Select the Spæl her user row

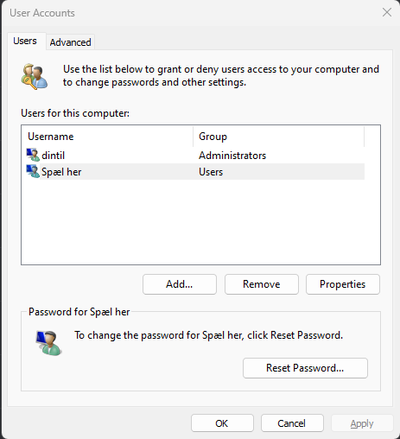pos(195,172)
